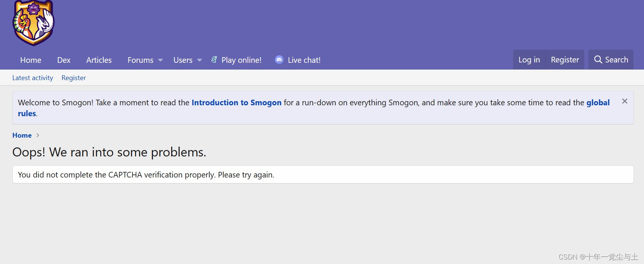Expand the Forums dropdown arrow
Screen dimensions: 644x264
click(x=161, y=60)
